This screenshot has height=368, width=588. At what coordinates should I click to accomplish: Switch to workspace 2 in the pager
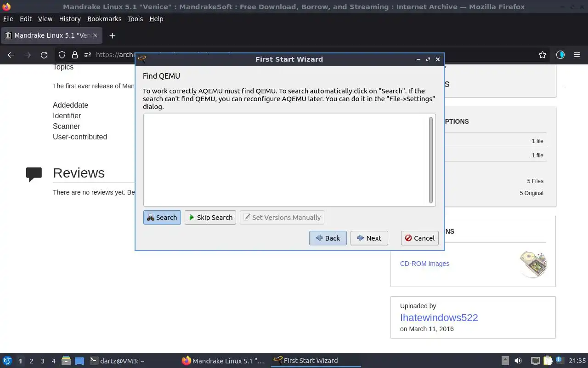tap(31, 361)
